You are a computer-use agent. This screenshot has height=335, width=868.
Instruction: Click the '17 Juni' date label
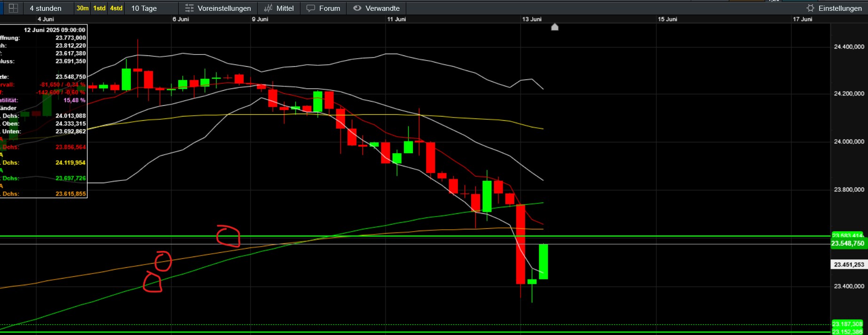tap(803, 19)
